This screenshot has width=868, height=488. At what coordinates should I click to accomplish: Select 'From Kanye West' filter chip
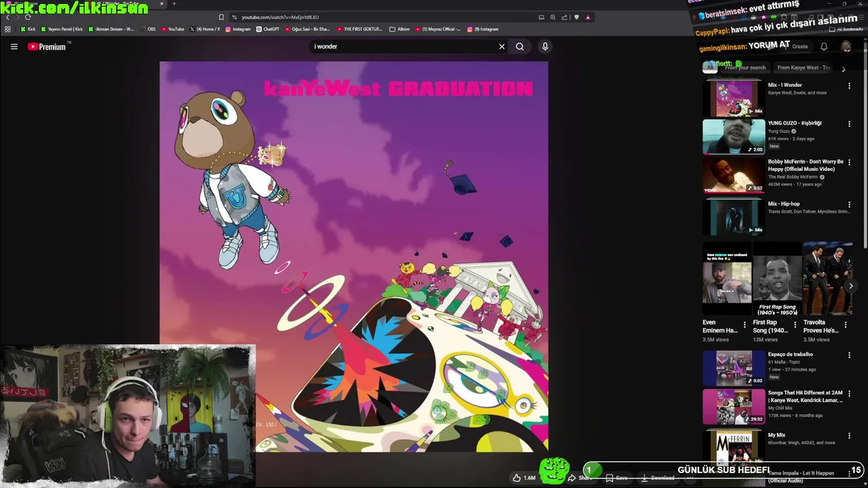pos(804,68)
